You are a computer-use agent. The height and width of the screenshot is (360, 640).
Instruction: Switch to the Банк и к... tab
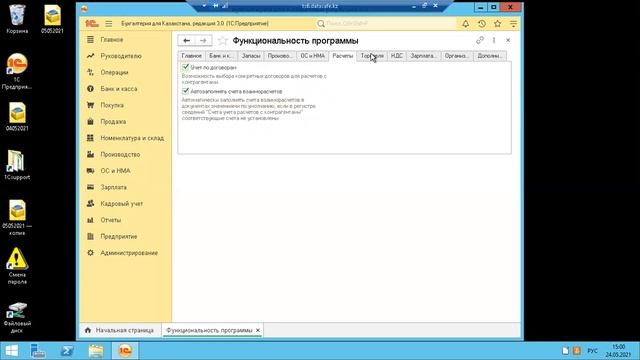tap(221, 56)
